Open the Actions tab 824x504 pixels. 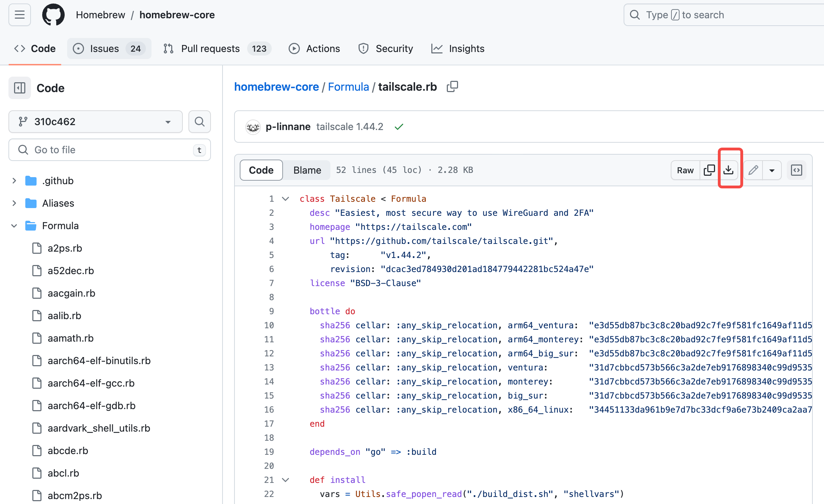[x=314, y=49]
